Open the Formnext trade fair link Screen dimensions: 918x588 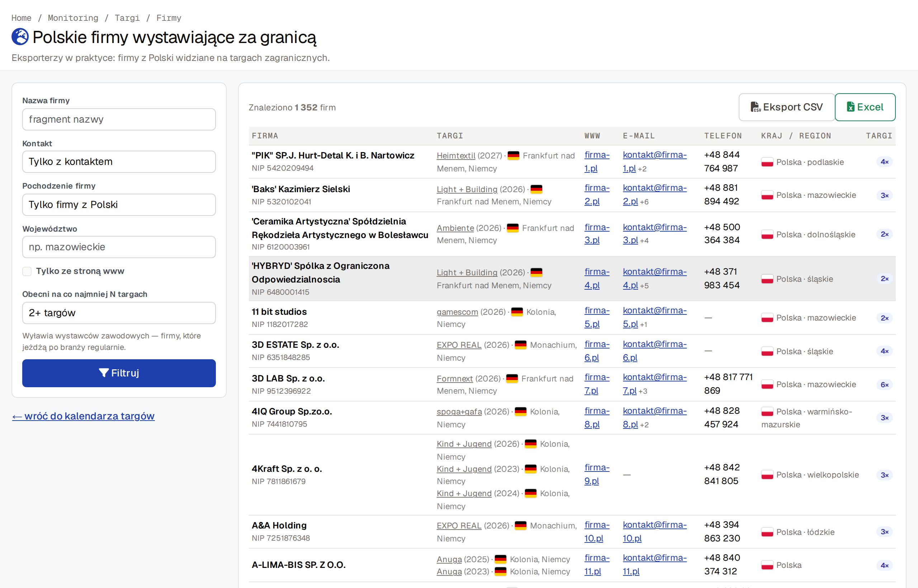point(455,379)
